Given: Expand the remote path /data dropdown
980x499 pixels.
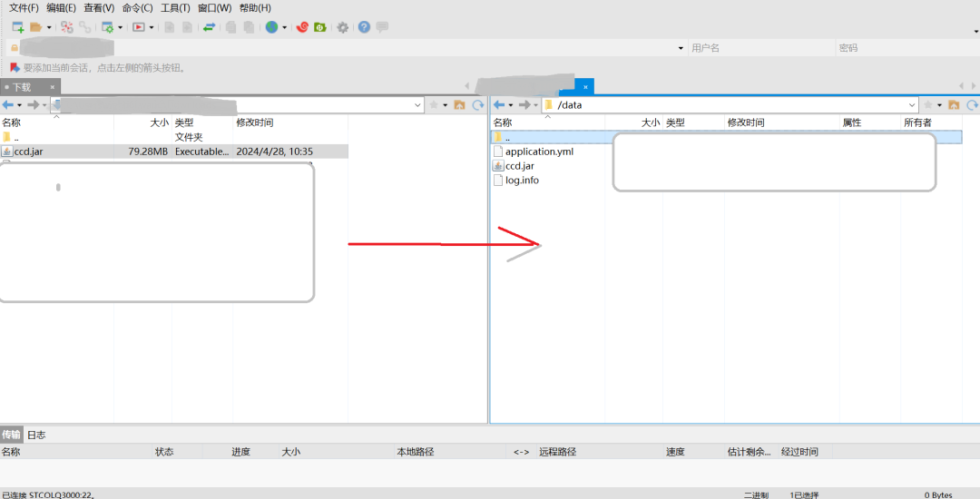Looking at the screenshot, I should [911, 105].
